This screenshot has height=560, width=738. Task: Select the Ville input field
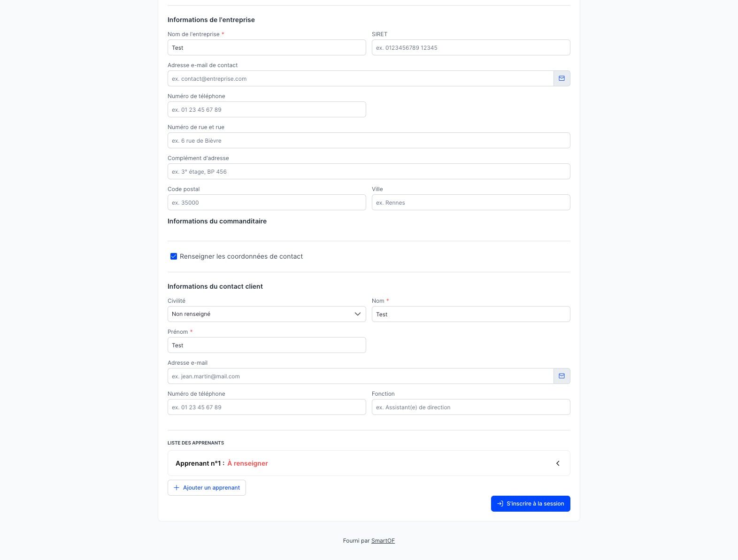(x=471, y=202)
